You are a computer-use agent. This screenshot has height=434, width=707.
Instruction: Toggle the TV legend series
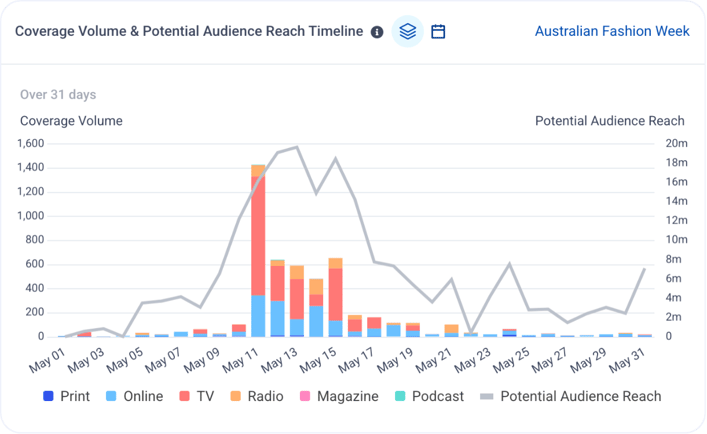coord(197,396)
